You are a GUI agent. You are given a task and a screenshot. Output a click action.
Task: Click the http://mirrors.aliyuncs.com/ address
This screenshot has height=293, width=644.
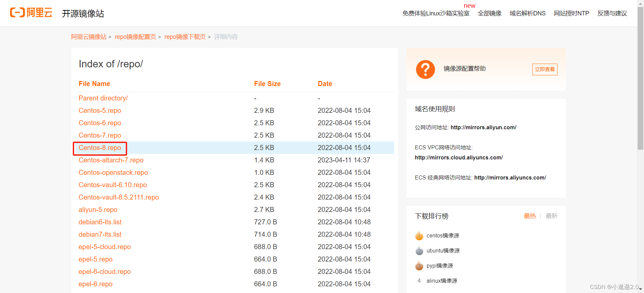[510, 177]
